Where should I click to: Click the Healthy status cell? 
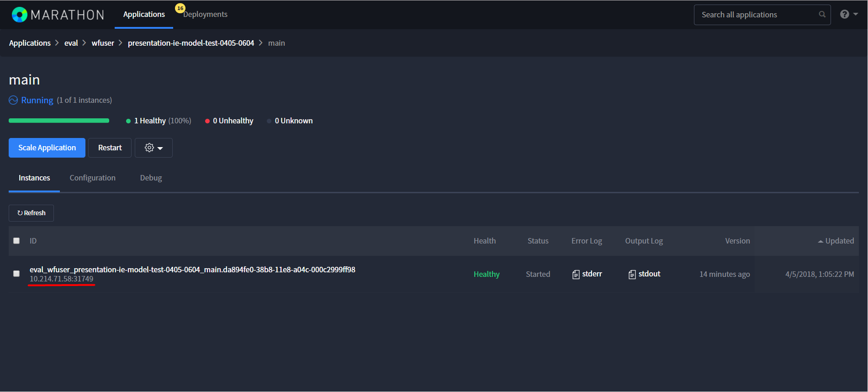tap(487, 274)
